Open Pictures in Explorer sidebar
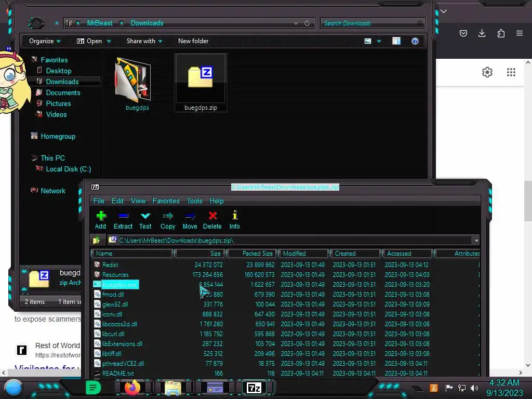 (58, 103)
